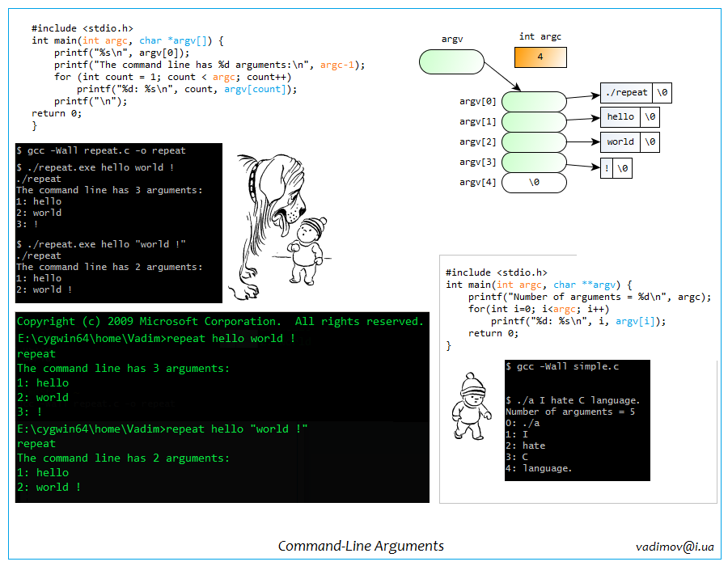Click 'Number of arguments = %d\n' printf line
The height and width of the screenshot is (566, 728).
click(x=590, y=297)
